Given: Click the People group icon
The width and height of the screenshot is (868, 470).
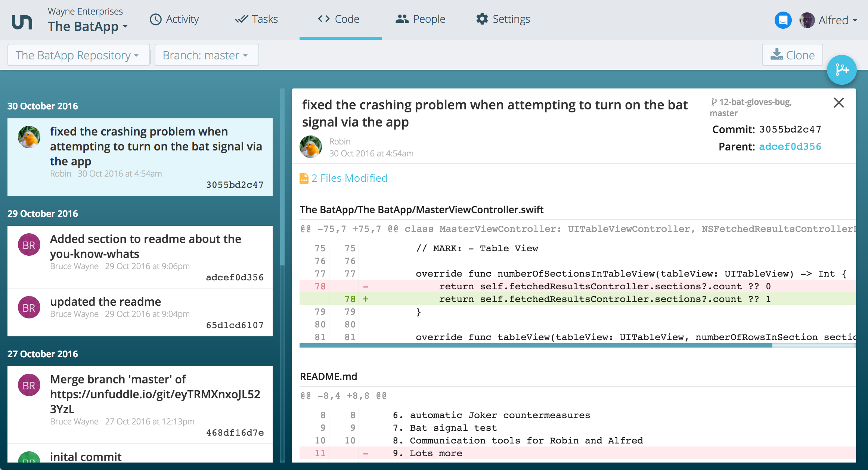Looking at the screenshot, I should [402, 19].
